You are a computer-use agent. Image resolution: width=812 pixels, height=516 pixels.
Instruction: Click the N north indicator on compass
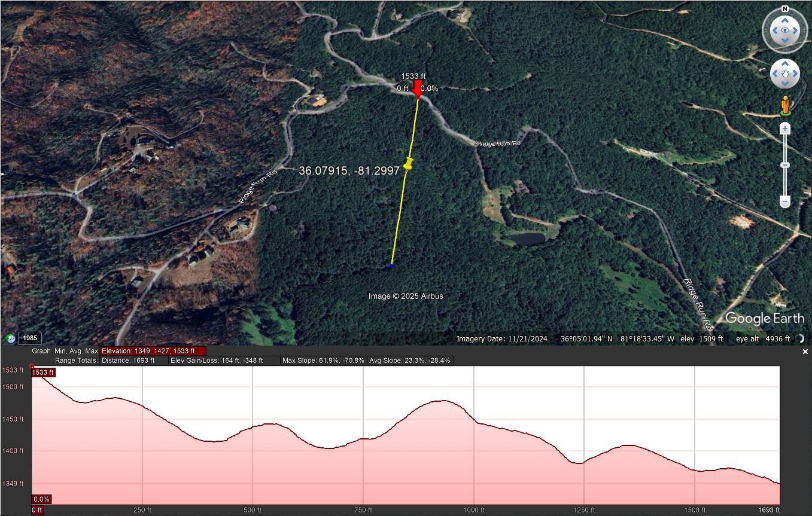(784, 9)
